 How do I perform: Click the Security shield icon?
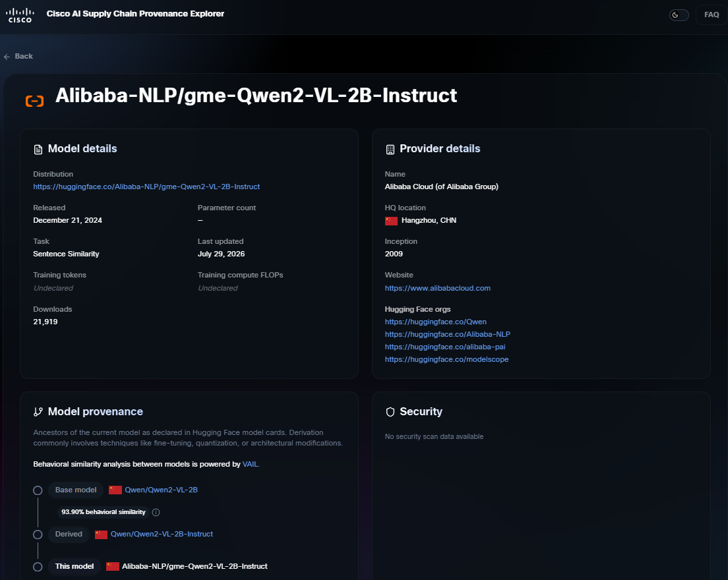[x=390, y=411]
